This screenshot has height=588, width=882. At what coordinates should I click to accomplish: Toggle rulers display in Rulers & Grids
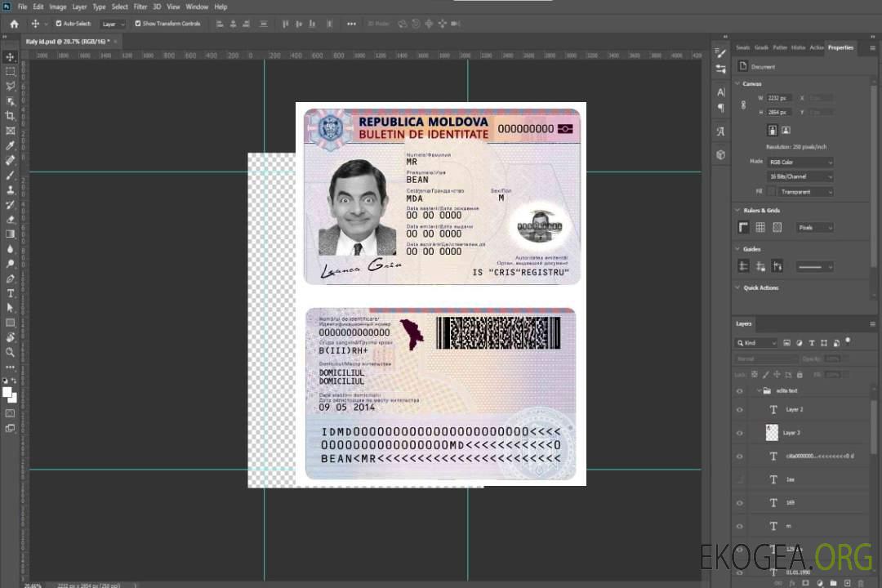click(743, 227)
